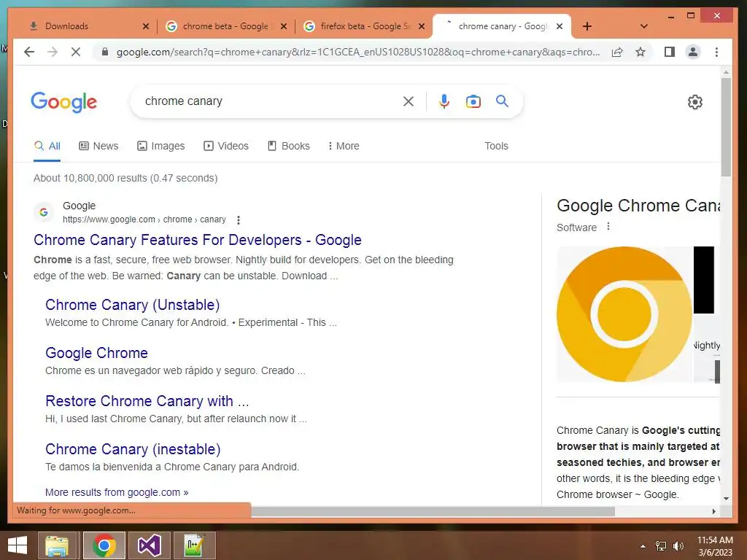Viewport: 747px width, 560px height.
Task: Search by image with the camera icon
Action: [x=473, y=101]
